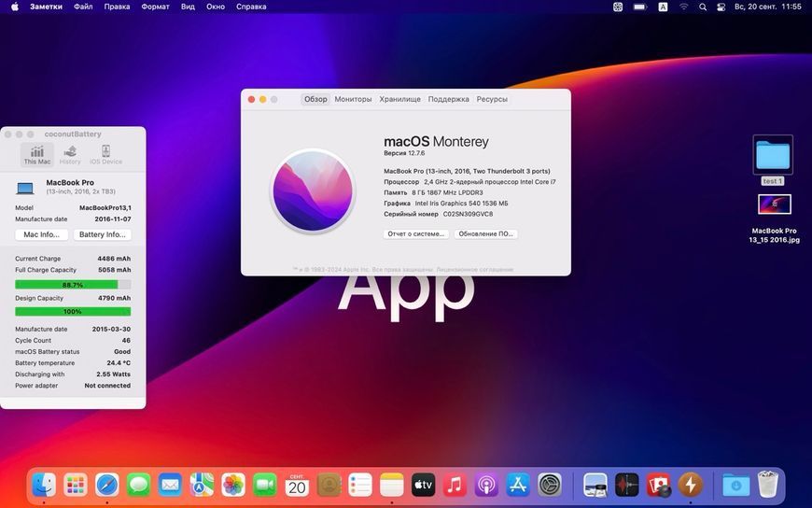The image size is (812, 508).
Task: Open the Файл menu
Action: (x=83, y=7)
